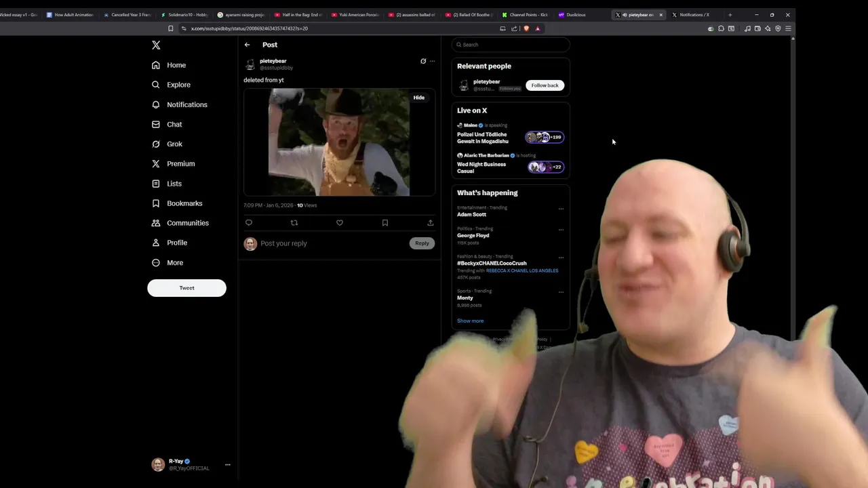Click Show more under What's happening
Image resolution: width=868 pixels, height=488 pixels.
(x=470, y=321)
